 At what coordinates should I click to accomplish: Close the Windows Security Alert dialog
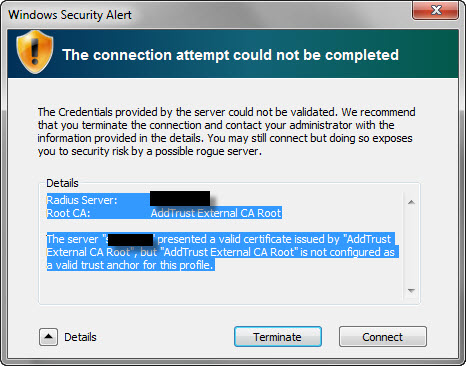436,10
